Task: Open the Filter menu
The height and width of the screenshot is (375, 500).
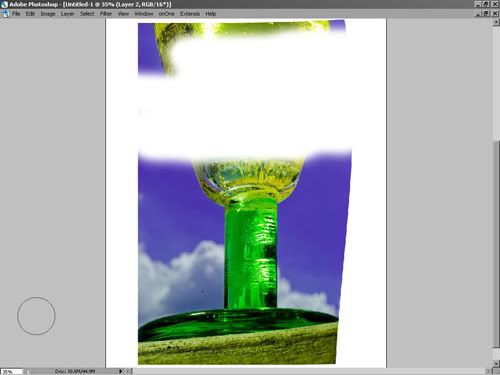Action: 106,14
